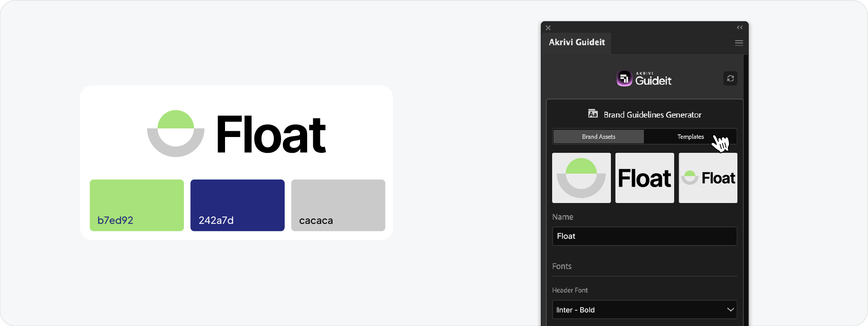The width and height of the screenshot is (868, 326).
Task: Click the Akrivi Guideit logo icon
Action: pyautogui.click(x=624, y=78)
